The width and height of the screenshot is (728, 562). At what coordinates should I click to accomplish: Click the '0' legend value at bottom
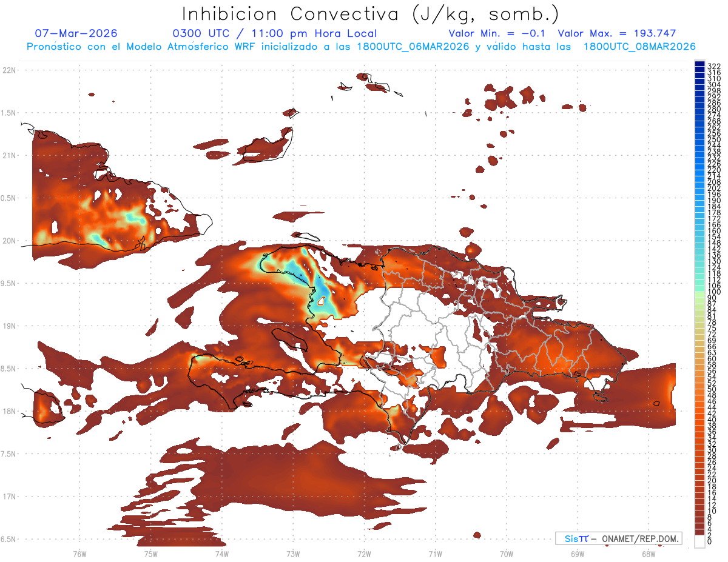tap(709, 541)
